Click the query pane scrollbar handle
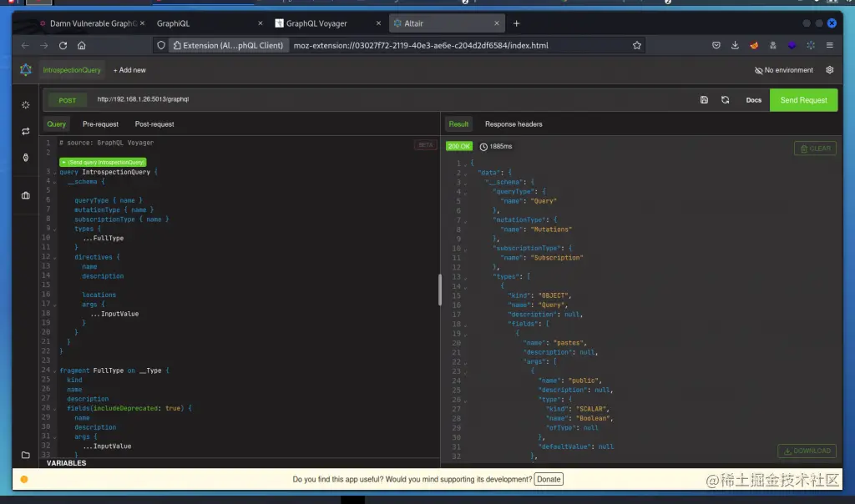This screenshot has width=855, height=504. tap(439, 290)
